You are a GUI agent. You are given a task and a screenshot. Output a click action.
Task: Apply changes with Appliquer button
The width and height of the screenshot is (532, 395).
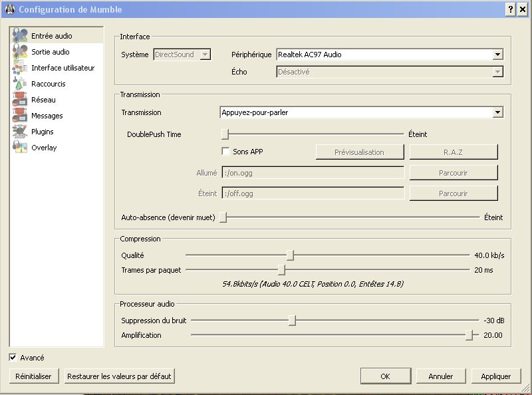tap(495, 376)
